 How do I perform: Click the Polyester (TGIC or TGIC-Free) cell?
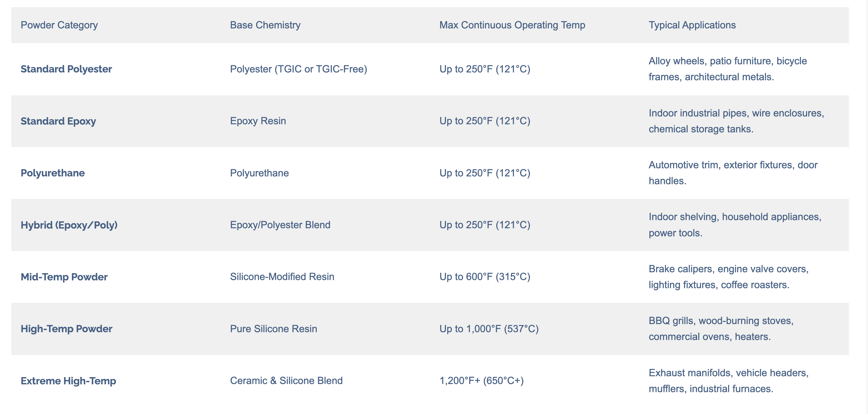click(x=299, y=69)
